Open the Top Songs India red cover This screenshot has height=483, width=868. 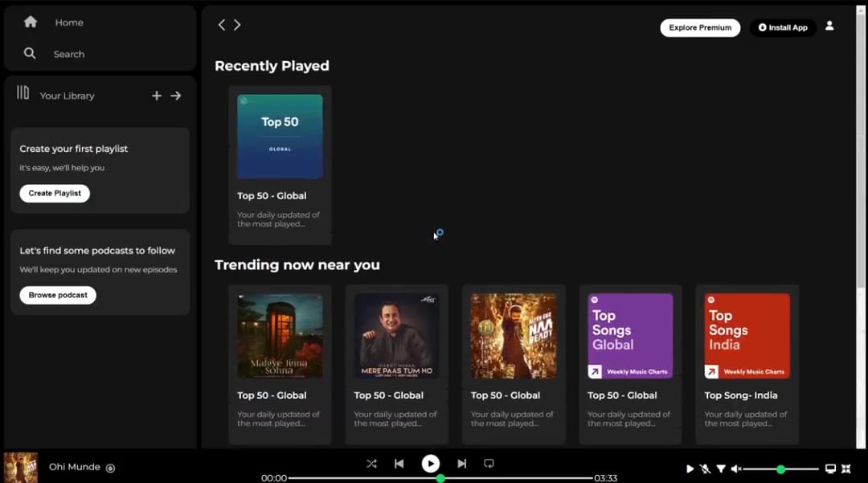(747, 336)
